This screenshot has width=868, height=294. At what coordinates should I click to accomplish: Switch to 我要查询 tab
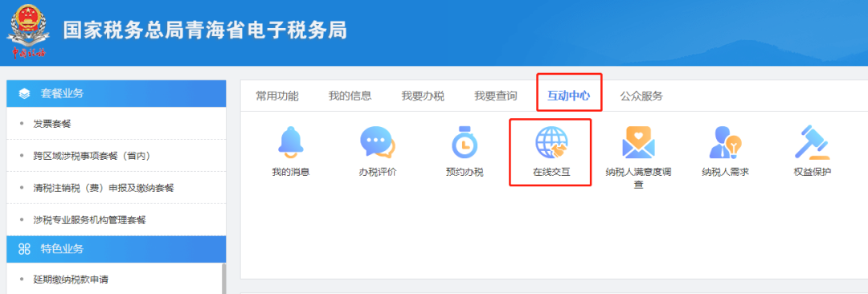pos(495,96)
